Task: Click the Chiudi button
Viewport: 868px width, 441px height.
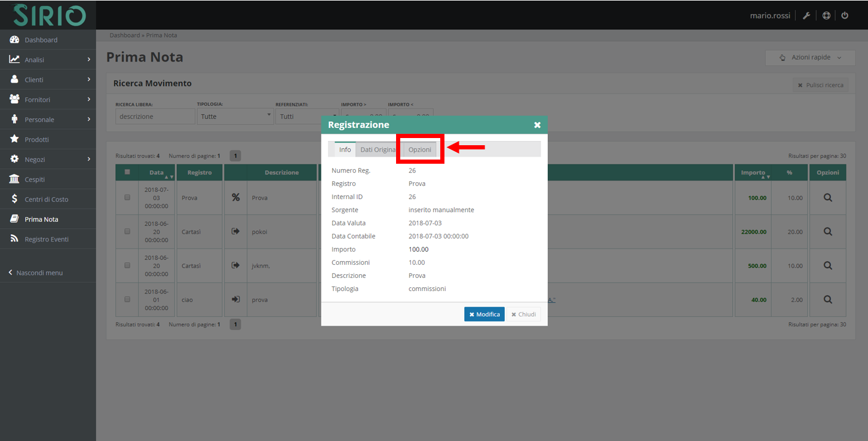Action: pos(523,314)
